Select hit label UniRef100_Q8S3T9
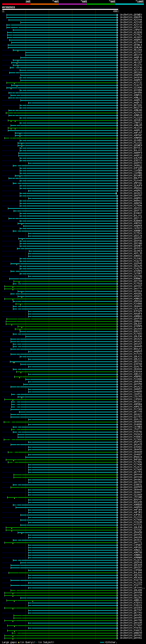 [131, 55]
